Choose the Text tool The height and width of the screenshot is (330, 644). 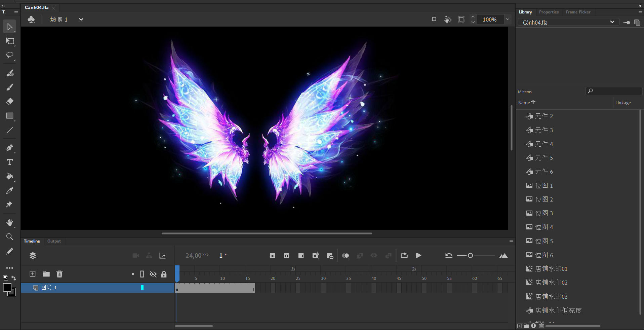(x=10, y=162)
